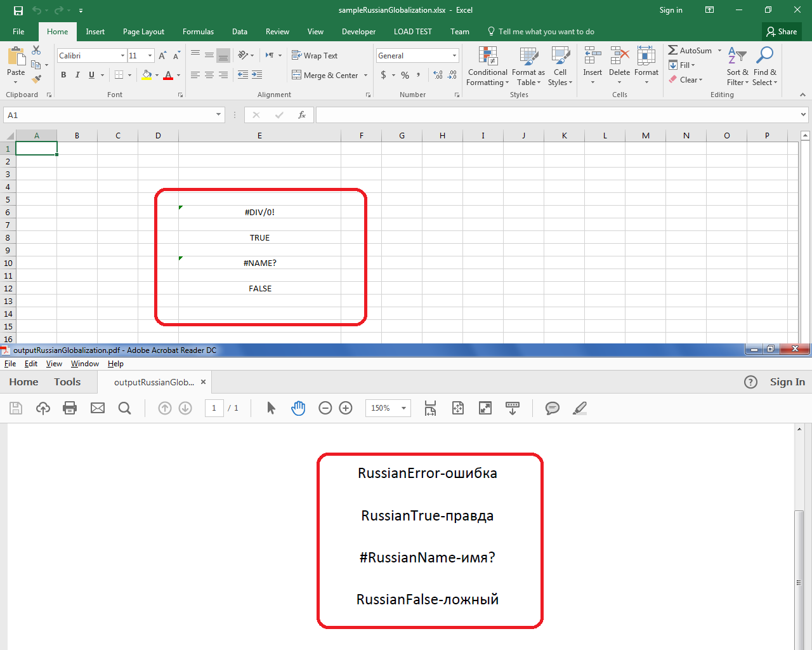The height and width of the screenshot is (650, 812).
Task: Switch to the Formulas ribbon tab
Action: click(x=198, y=32)
